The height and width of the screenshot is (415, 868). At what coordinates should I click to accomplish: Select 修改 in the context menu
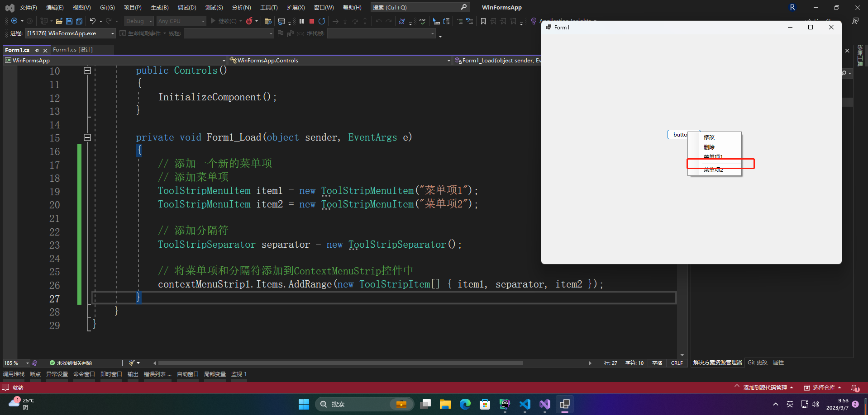tap(709, 137)
